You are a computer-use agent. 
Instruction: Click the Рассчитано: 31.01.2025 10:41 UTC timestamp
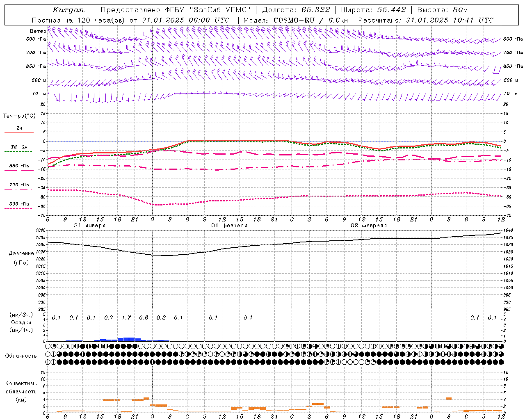click(426, 20)
